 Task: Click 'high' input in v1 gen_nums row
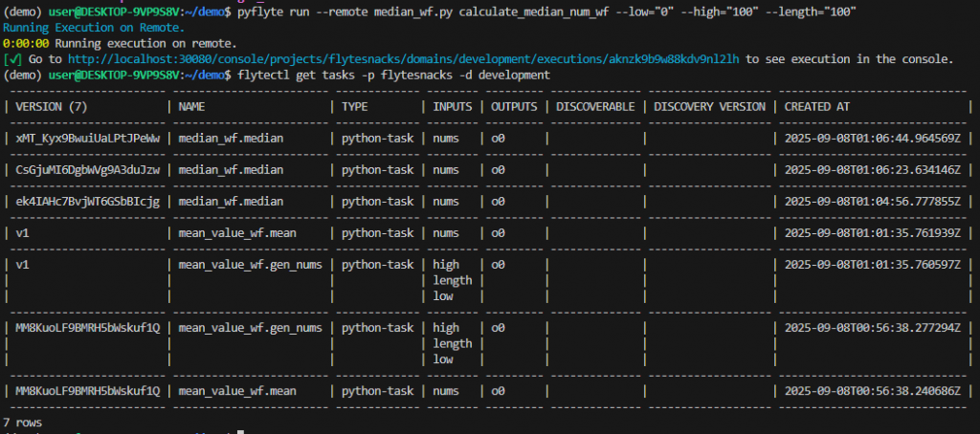tap(446, 265)
